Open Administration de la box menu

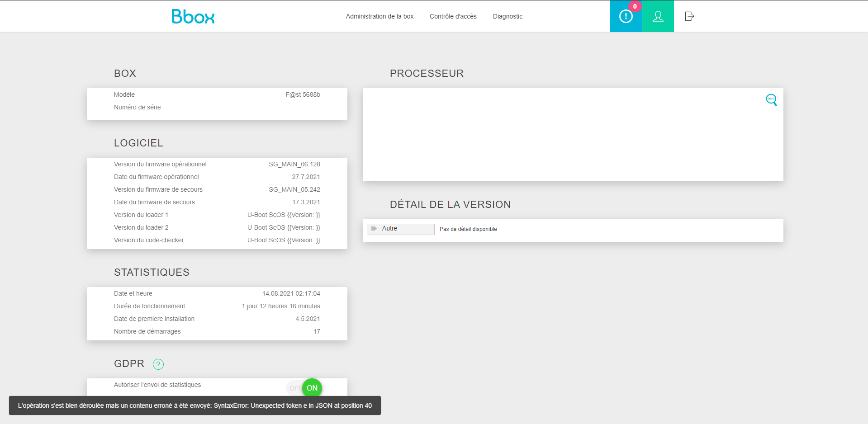[x=379, y=16]
